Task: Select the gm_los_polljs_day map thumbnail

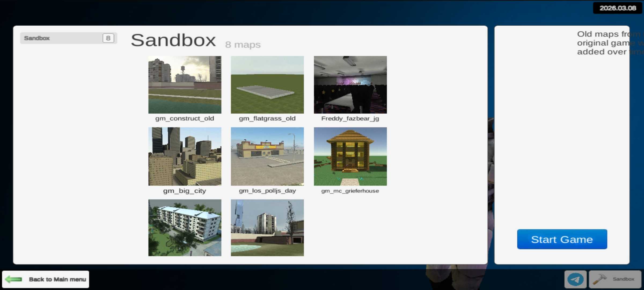Action: point(267,156)
